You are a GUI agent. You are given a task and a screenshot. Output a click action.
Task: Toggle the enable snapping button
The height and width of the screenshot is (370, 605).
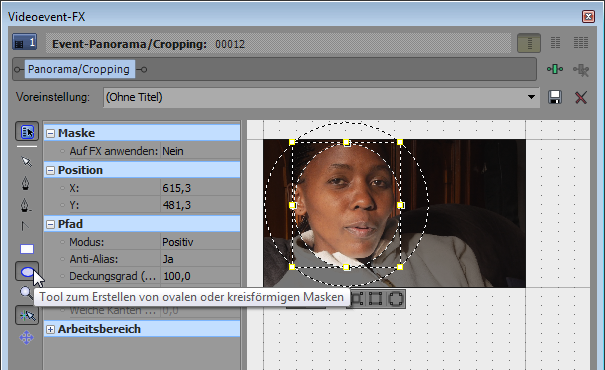coord(27,315)
